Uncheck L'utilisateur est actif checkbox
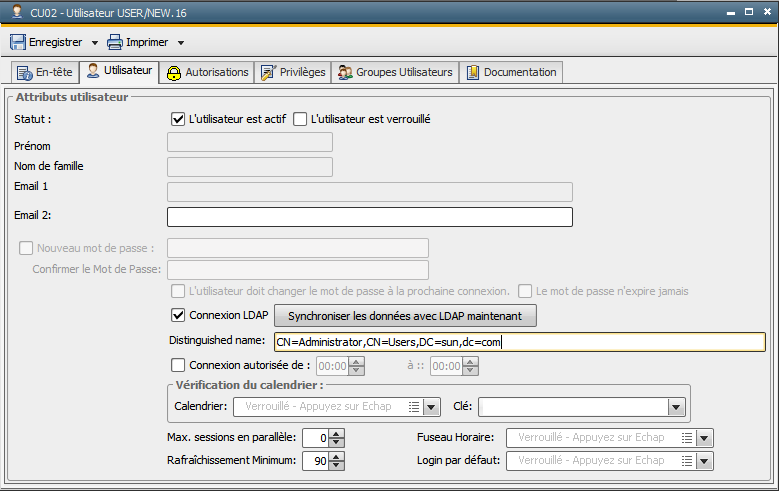The image size is (779, 491). click(x=179, y=119)
